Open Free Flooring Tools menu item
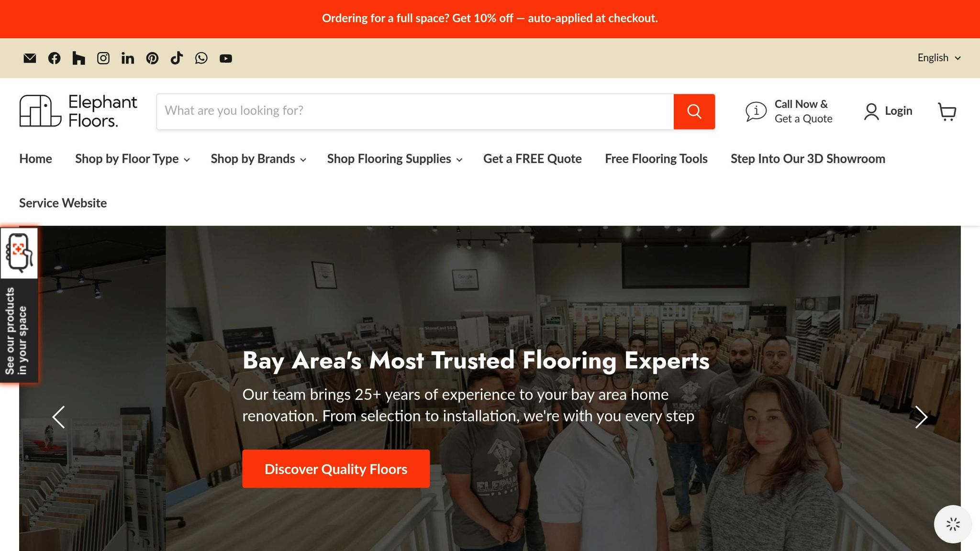Viewport: 980px width, 551px height. pos(656,159)
